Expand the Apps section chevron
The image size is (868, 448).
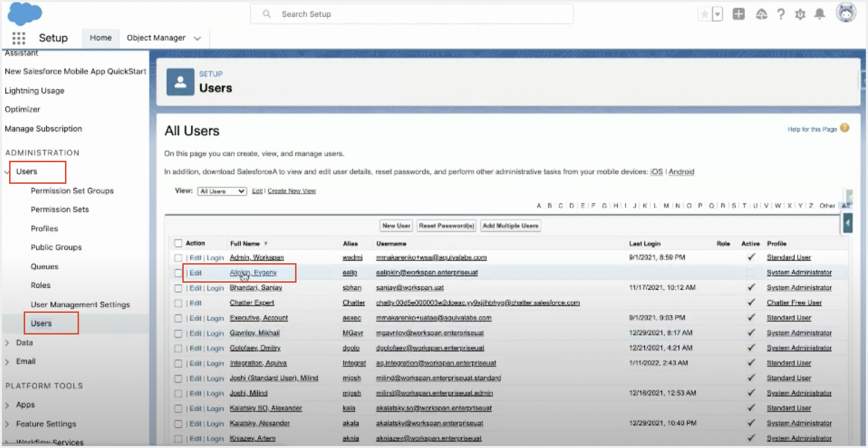pyautogui.click(x=7, y=405)
